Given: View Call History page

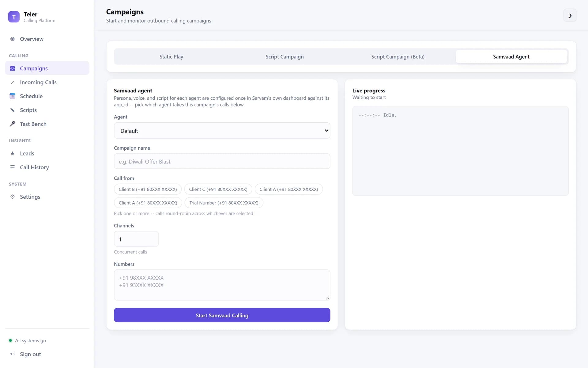Looking at the screenshot, I should click(x=47, y=167).
